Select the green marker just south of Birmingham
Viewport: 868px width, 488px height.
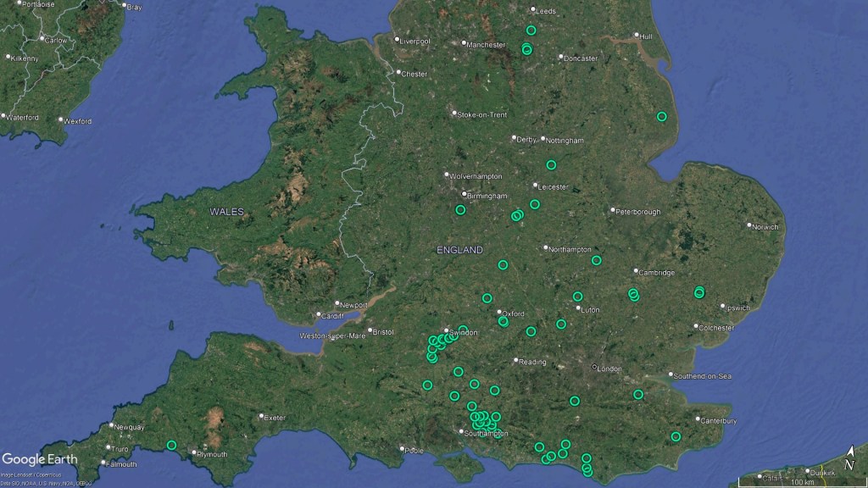[460, 209]
